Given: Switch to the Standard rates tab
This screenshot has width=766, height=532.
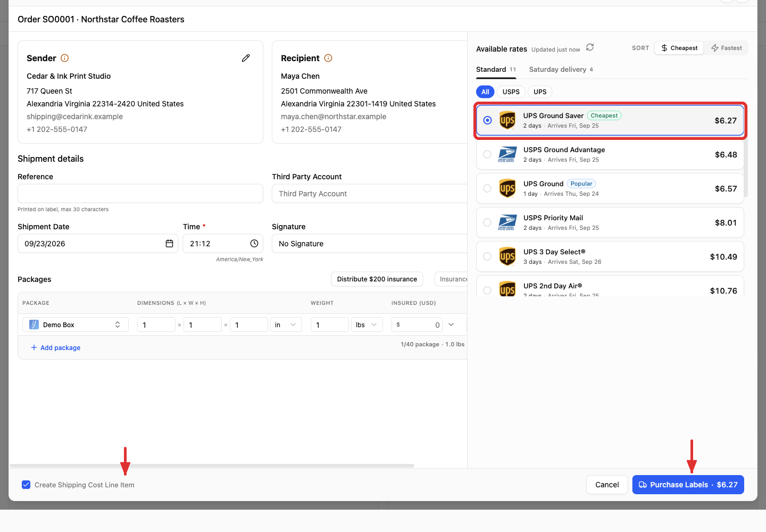Looking at the screenshot, I should click(x=496, y=70).
